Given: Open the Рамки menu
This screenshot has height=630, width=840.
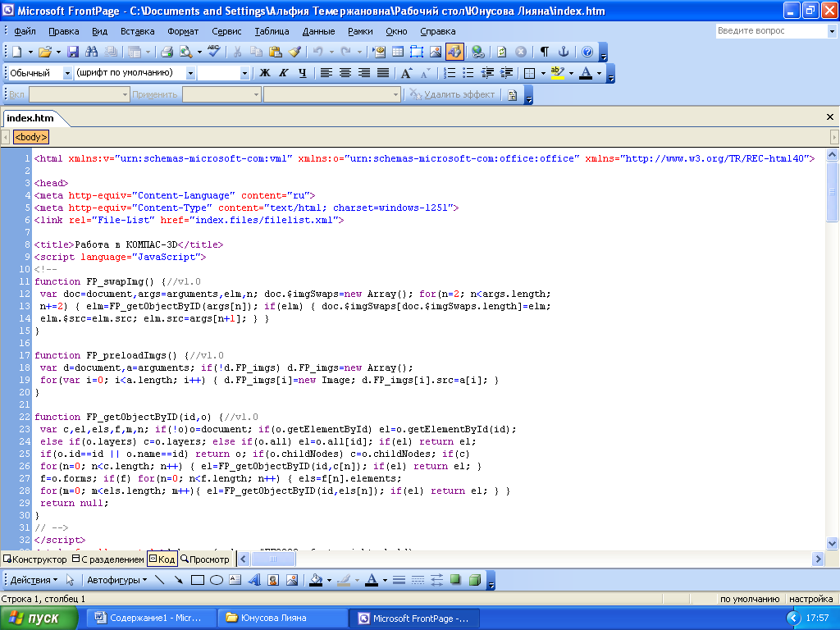Looking at the screenshot, I should pos(360,31).
